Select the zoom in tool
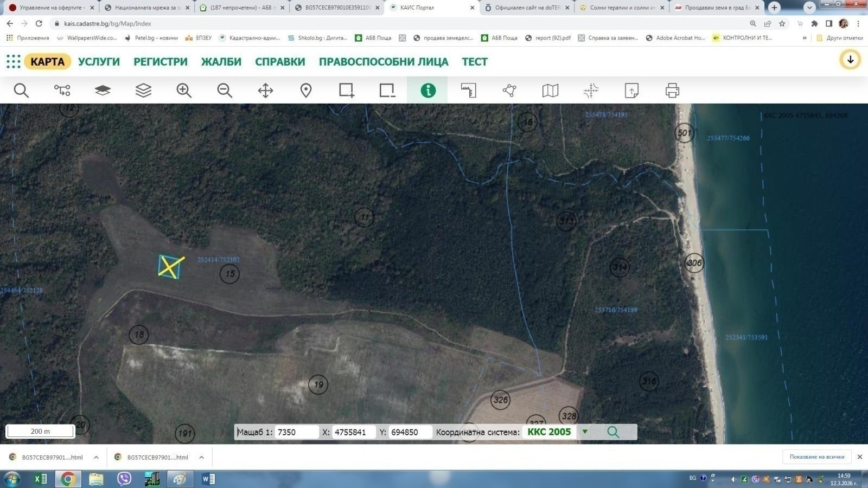This screenshot has height=488, width=868. [x=184, y=91]
